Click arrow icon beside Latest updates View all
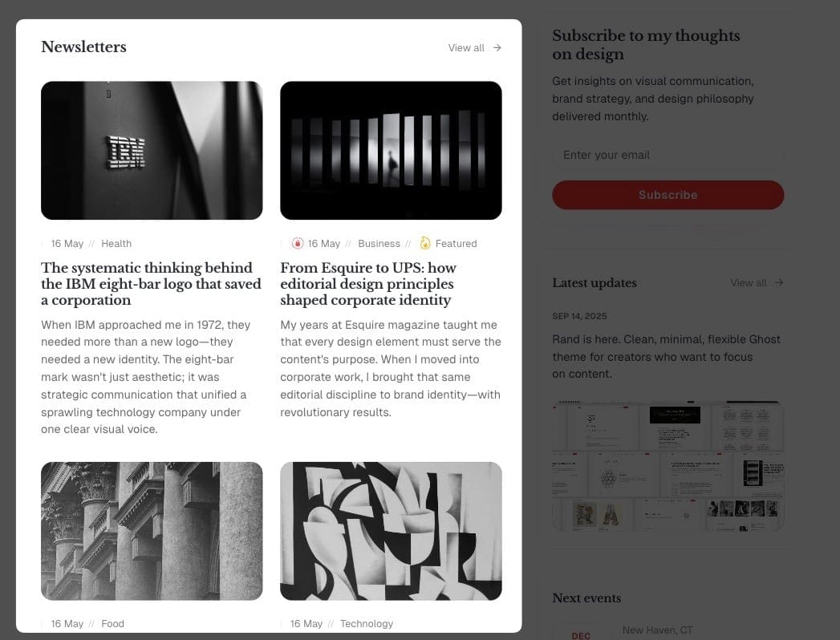Screen dimensions: 840x640 780,282
